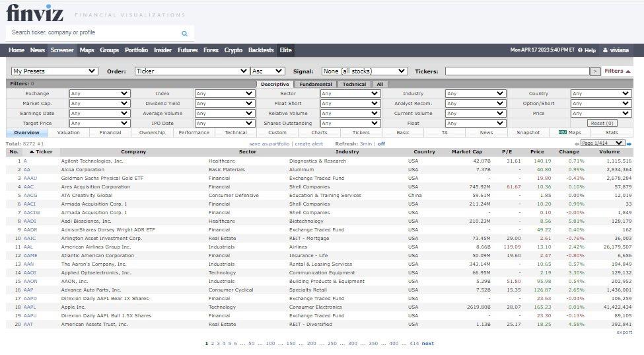Open Crypto in the nav bar
644x355 pixels.
click(x=233, y=50)
